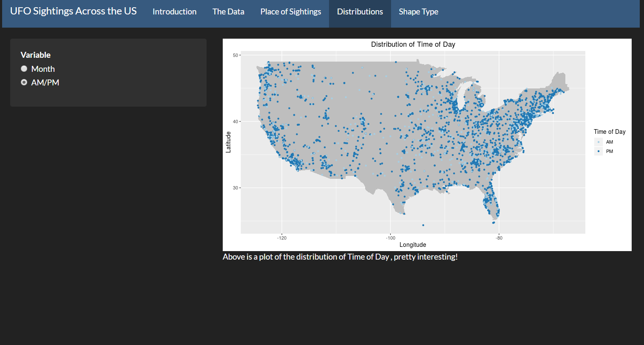Click the isolated sighting dot south of Texas

pyautogui.click(x=423, y=225)
